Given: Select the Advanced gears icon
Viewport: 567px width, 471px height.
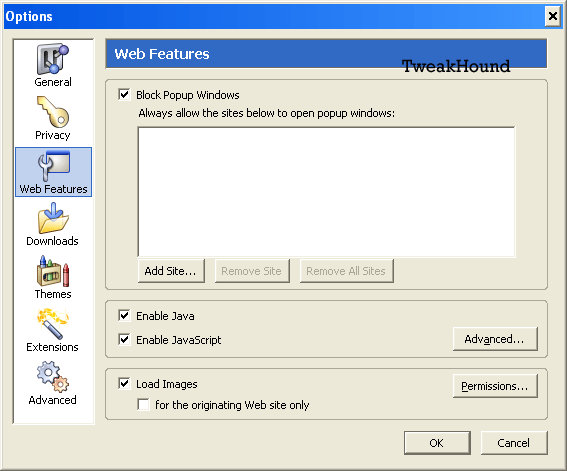Looking at the screenshot, I should click(x=53, y=377).
